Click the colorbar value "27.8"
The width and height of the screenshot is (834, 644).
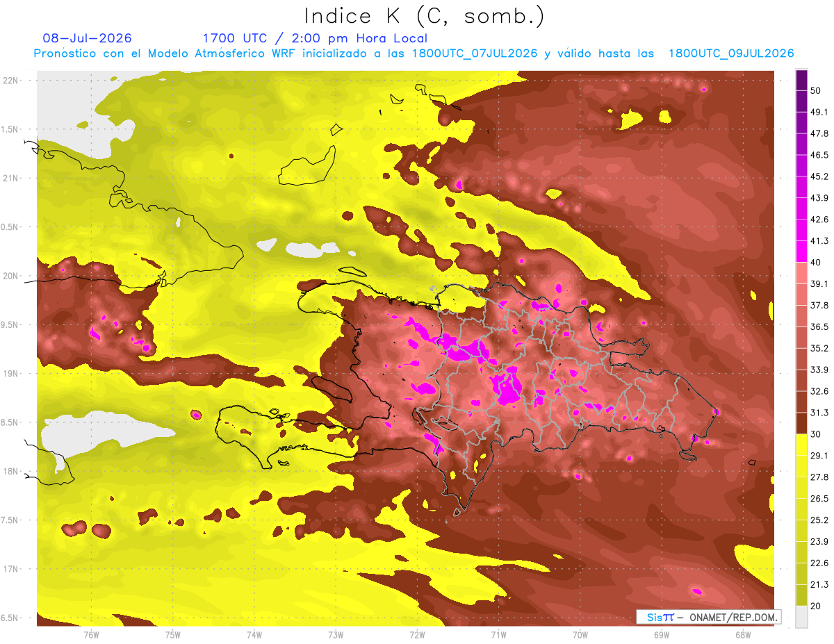[819, 477]
